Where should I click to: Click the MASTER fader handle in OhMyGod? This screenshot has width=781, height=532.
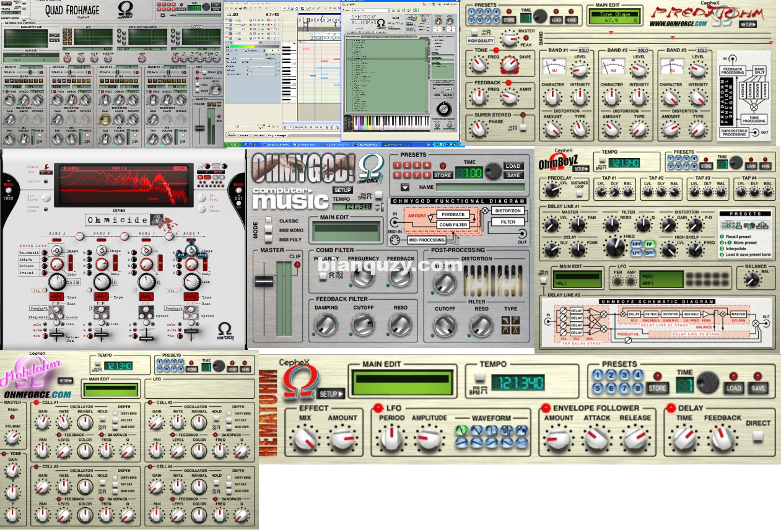click(x=264, y=281)
